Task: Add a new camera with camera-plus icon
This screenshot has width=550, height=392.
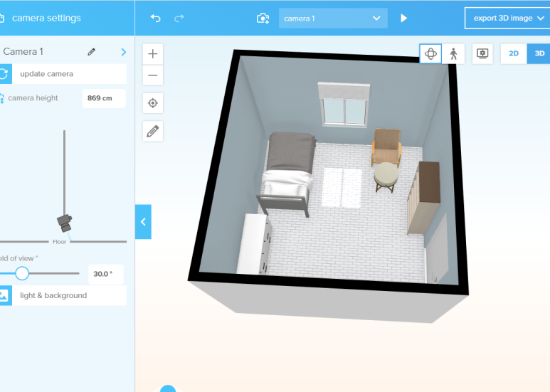Action: point(263,18)
